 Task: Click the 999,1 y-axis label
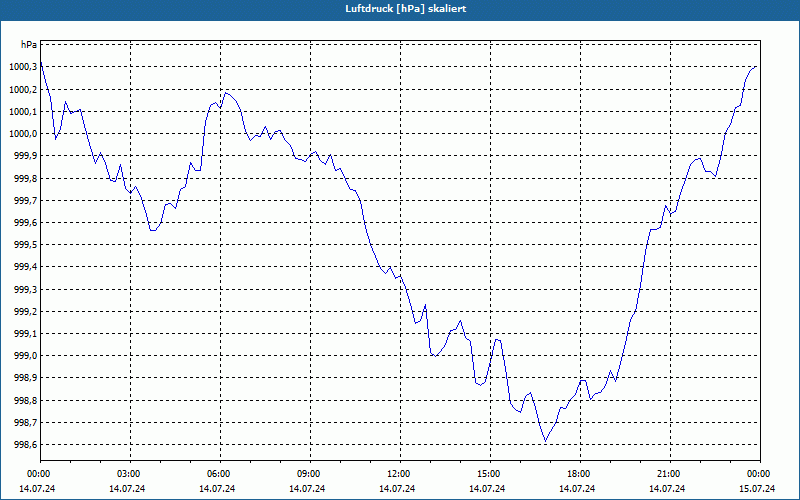coord(25,334)
